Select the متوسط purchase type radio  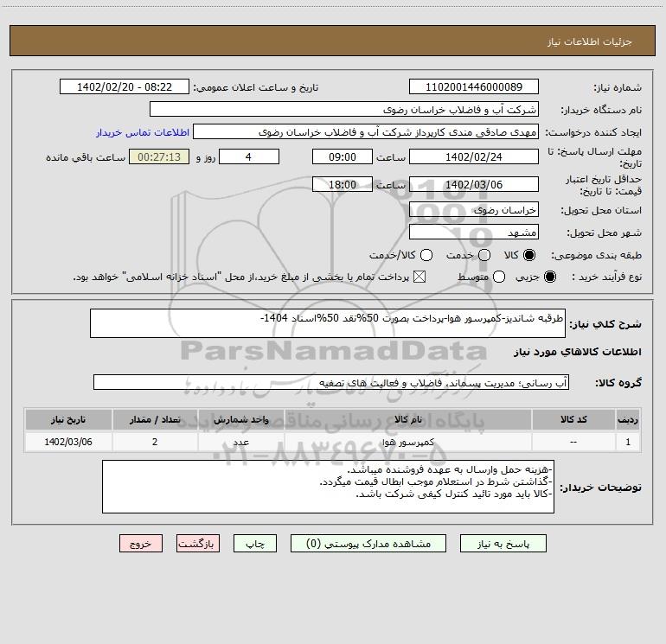[x=499, y=277]
